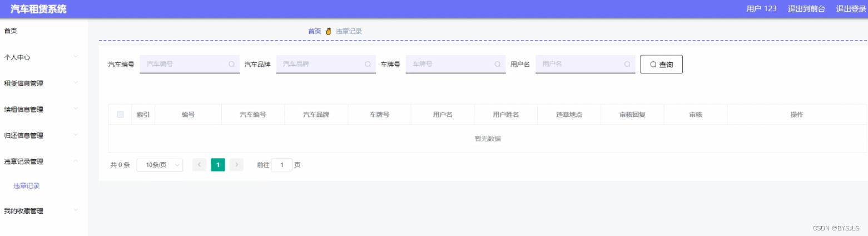The height and width of the screenshot is (236, 868).
Task: Click the 汽车品牌 column header
Action: [x=316, y=115]
